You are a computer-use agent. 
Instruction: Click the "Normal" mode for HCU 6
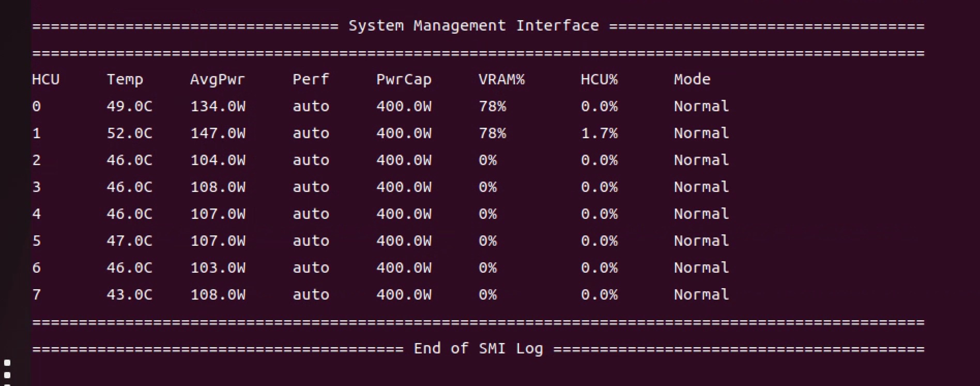(701, 268)
